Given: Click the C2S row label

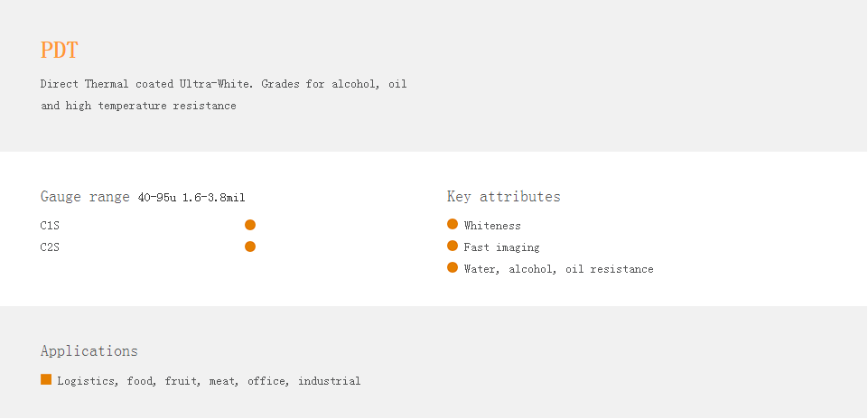Looking at the screenshot, I should click(50, 247).
